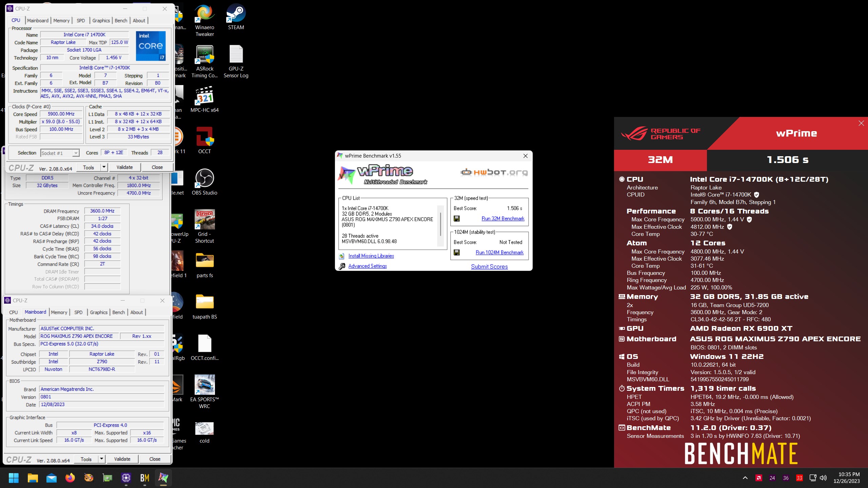
Task: Open the volume control in system tray
Action: 823,478
